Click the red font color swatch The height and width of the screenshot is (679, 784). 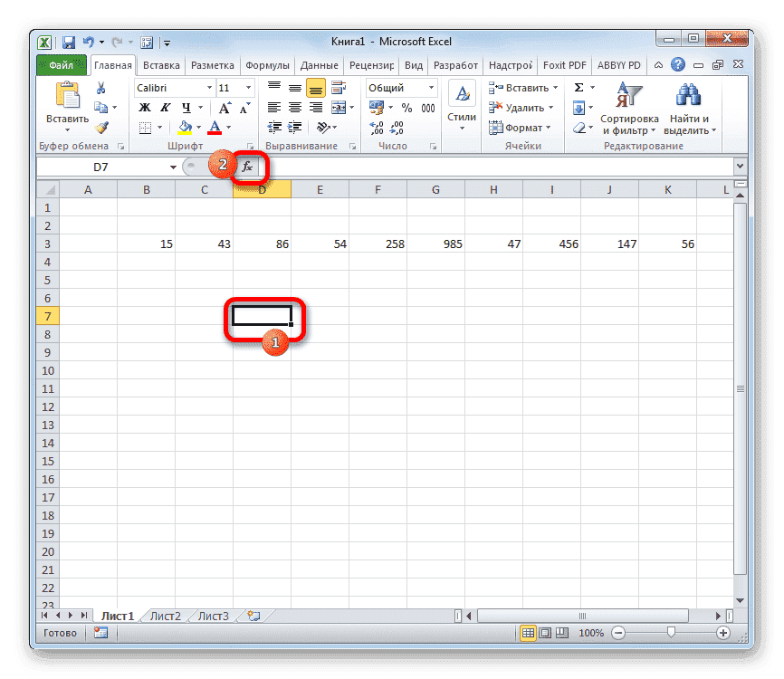click(x=215, y=131)
